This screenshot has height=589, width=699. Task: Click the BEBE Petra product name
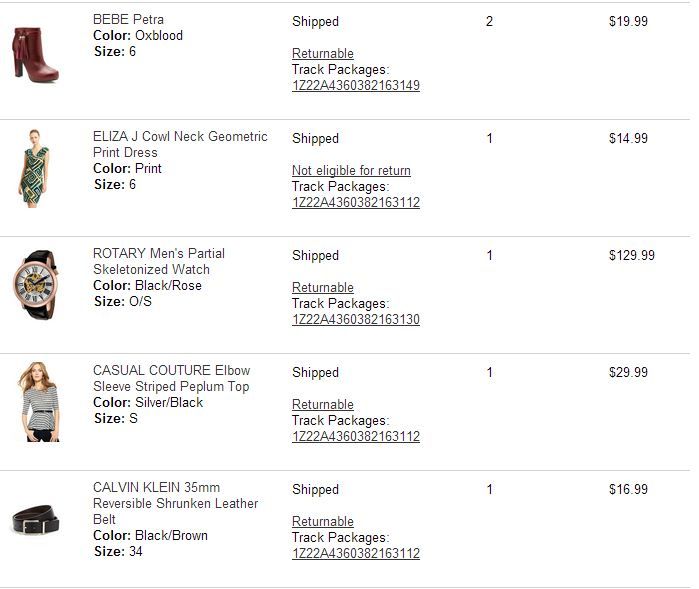[128, 20]
